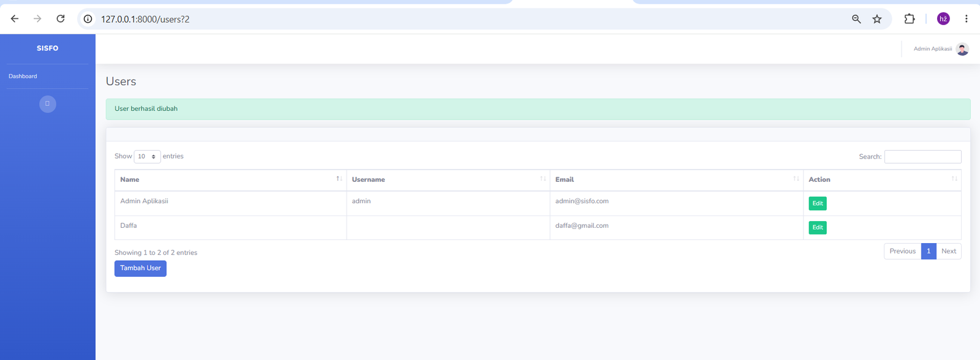Click the Action column header
Viewport: 980px width, 360px height.
pyautogui.click(x=882, y=180)
